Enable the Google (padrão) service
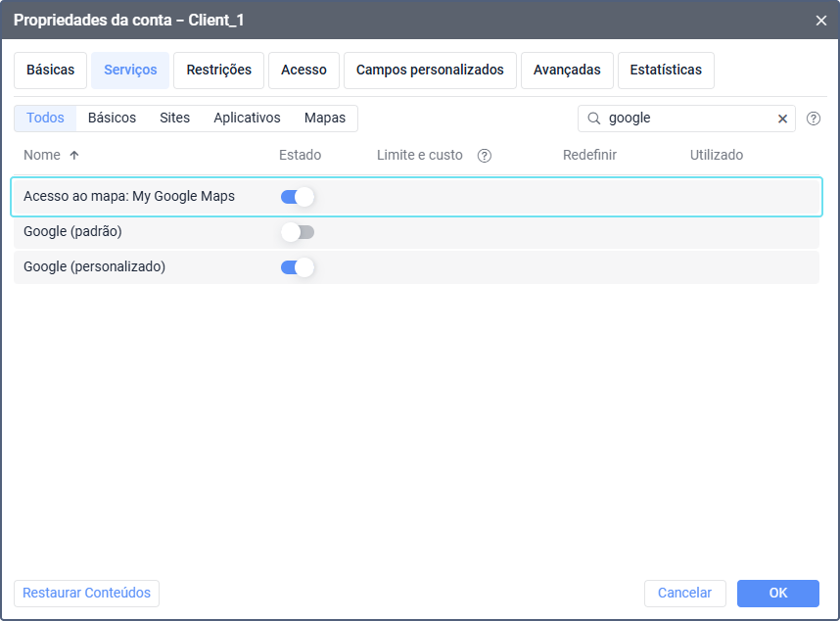840x621 pixels. [x=298, y=232]
